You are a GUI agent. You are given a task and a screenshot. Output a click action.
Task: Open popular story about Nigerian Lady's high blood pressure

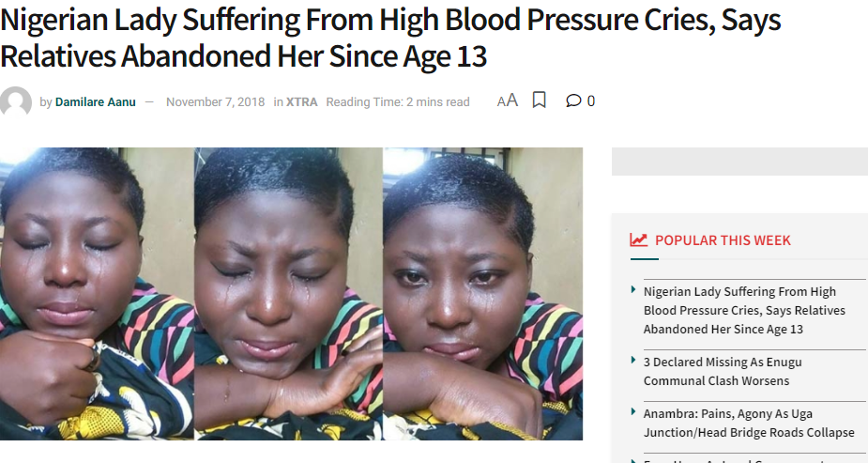click(x=744, y=310)
